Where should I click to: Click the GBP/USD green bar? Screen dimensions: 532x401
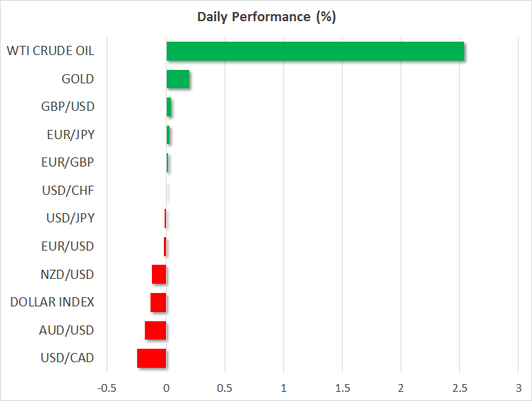[169, 107]
